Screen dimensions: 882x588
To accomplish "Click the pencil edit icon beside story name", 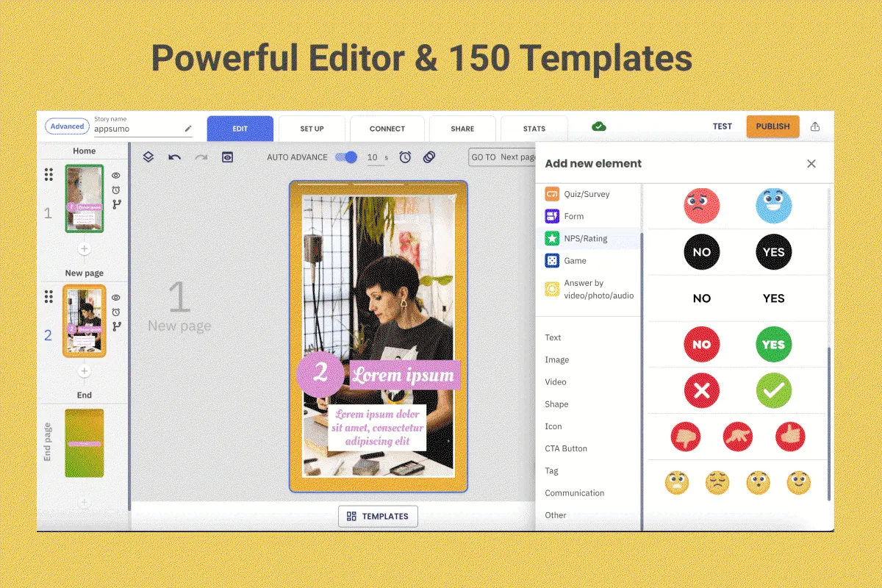I will tap(188, 129).
